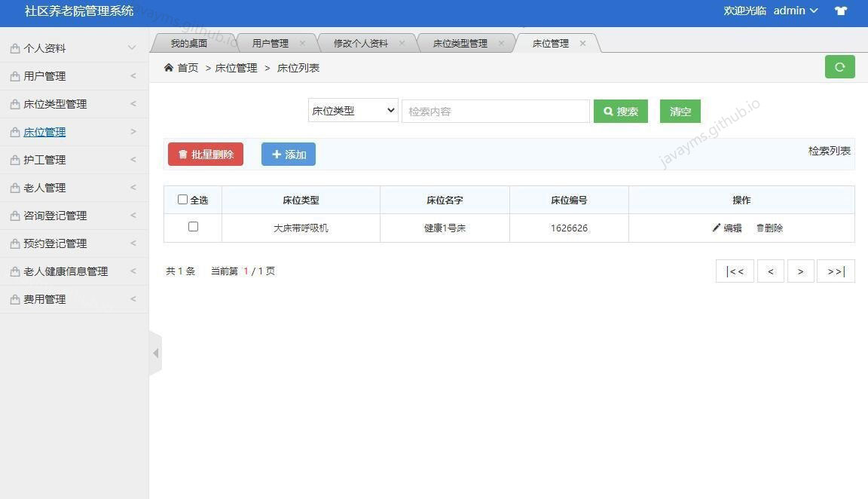This screenshot has height=499, width=868.
Task: Click the 添加 add button
Action: (288, 154)
